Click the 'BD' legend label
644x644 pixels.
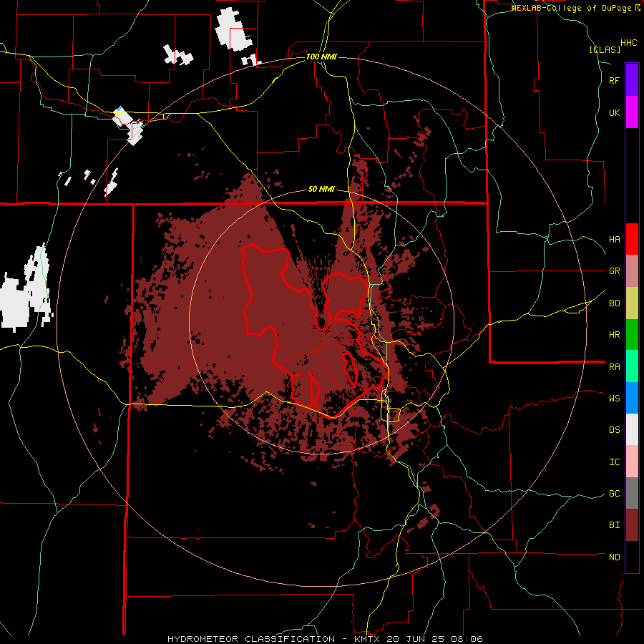click(614, 303)
